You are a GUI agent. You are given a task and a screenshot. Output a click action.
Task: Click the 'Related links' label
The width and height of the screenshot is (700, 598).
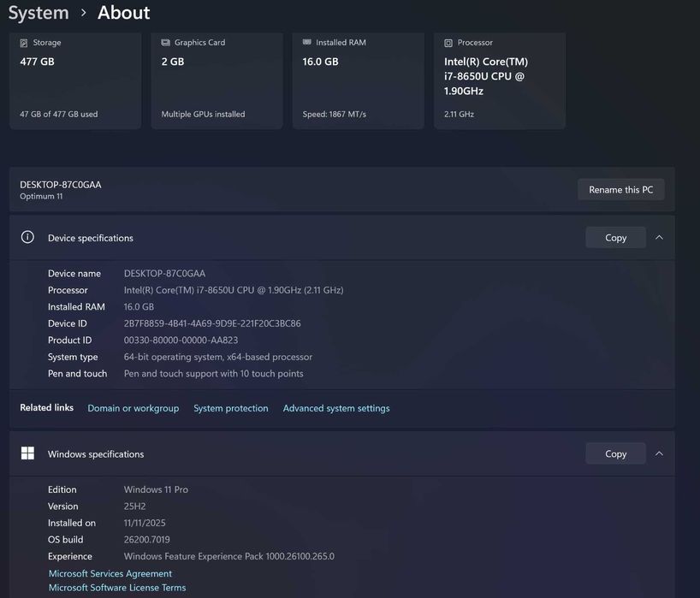(x=46, y=407)
